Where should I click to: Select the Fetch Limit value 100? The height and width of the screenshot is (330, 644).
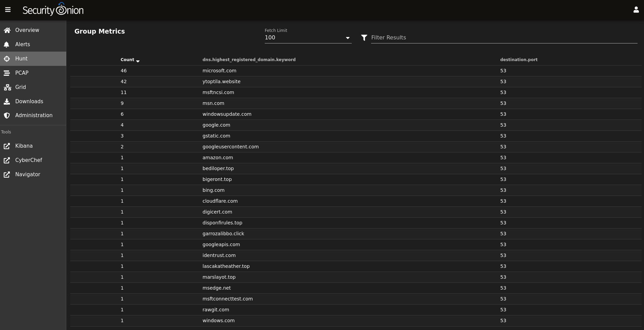(270, 38)
